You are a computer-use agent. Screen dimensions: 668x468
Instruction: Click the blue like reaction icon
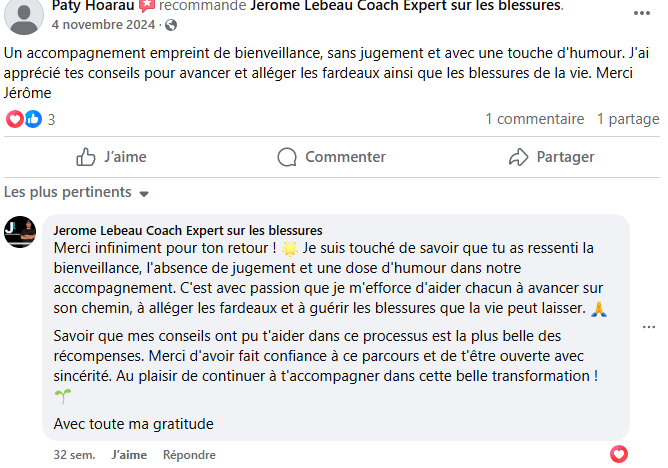[32, 119]
